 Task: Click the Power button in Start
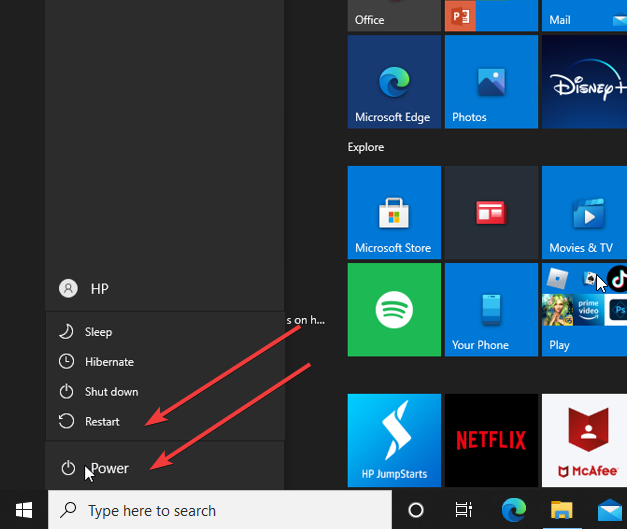point(165,468)
